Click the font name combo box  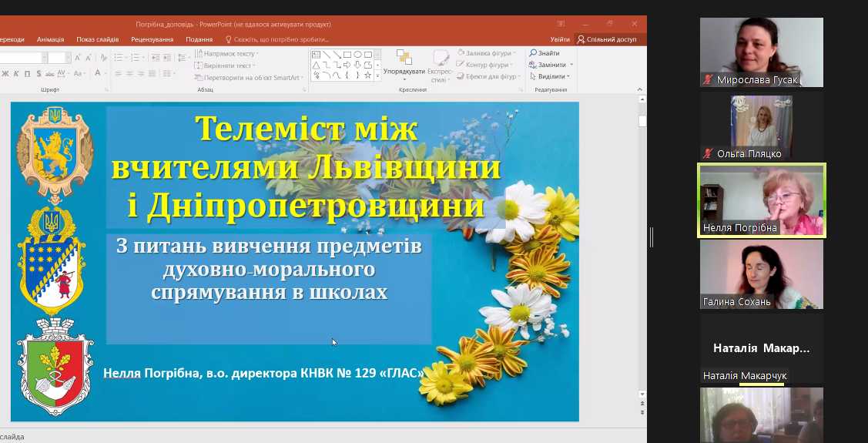23,58
